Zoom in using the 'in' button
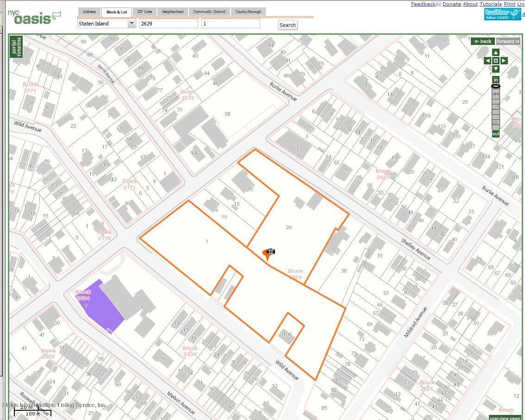525x420 pixels. point(495,79)
